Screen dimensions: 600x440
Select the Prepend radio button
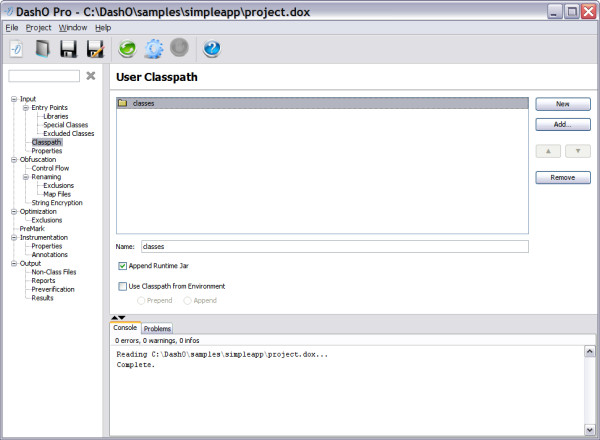(141, 301)
